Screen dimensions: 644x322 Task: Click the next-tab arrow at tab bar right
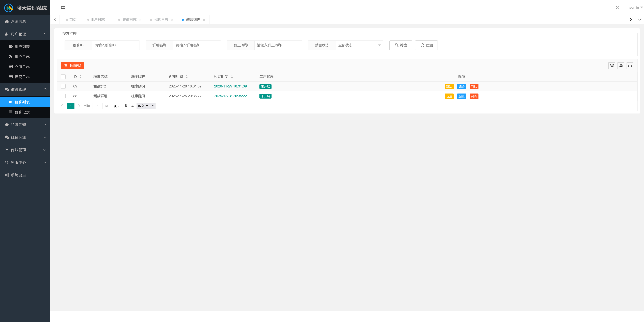click(631, 19)
